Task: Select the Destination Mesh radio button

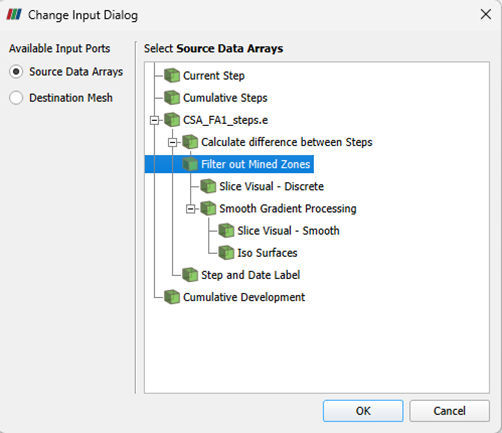Action: (x=16, y=98)
